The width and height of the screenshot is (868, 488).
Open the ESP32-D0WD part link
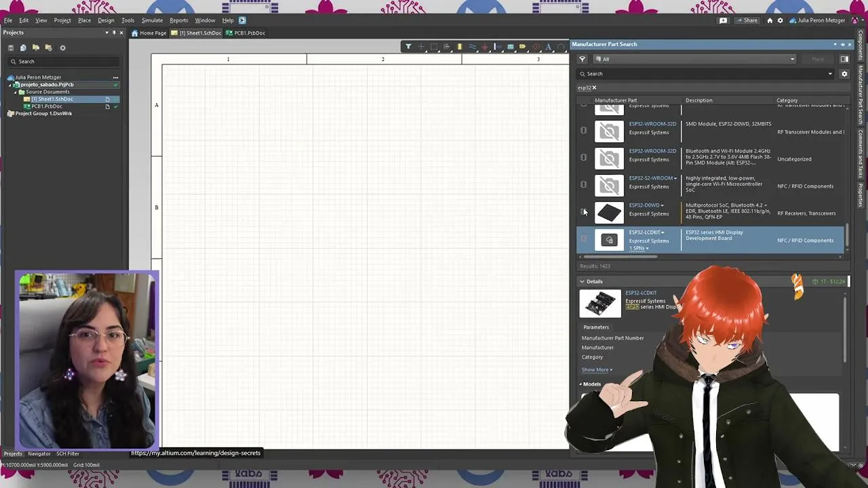point(644,205)
